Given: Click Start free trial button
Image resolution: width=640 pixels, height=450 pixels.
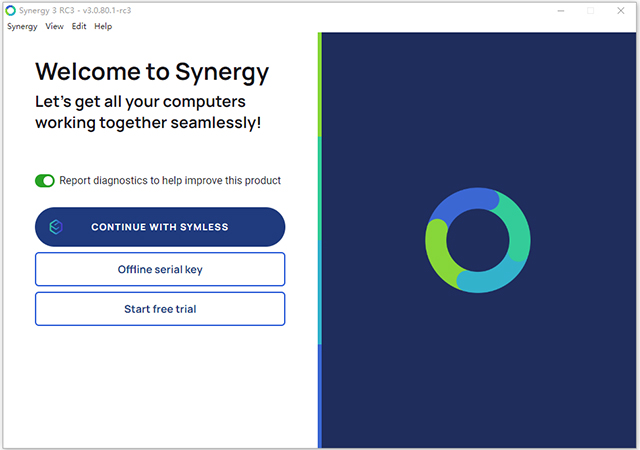Looking at the screenshot, I should click(x=160, y=309).
